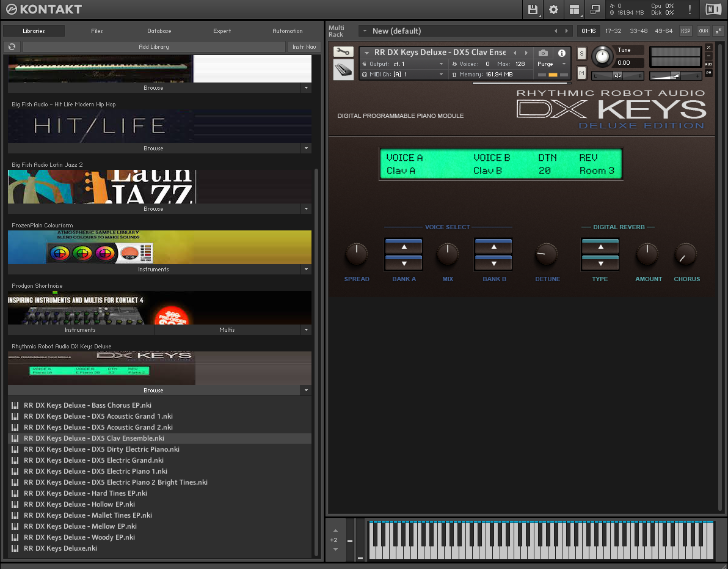Expand FrozenPlain Colourform options arrow
This screenshot has width=728, height=569.
[306, 269]
